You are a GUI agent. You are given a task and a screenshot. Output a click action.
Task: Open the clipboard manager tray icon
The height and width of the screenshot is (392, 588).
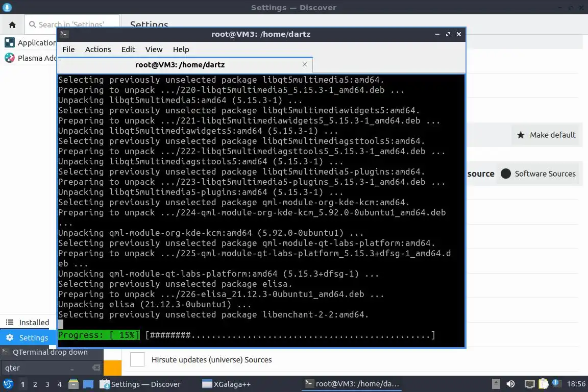pyautogui.click(x=544, y=384)
